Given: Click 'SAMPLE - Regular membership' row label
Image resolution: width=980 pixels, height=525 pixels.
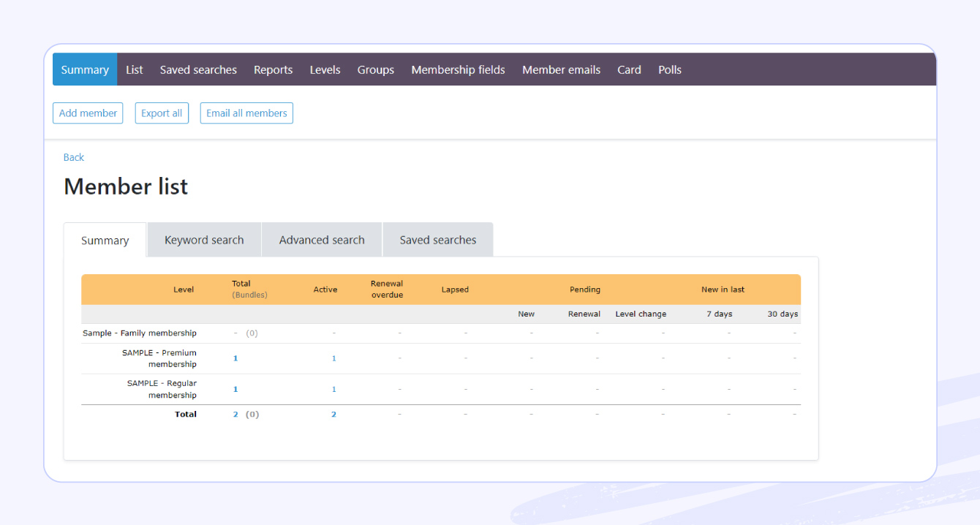Looking at the screenshot, I should pyautogui.click(x=162, y=389).
